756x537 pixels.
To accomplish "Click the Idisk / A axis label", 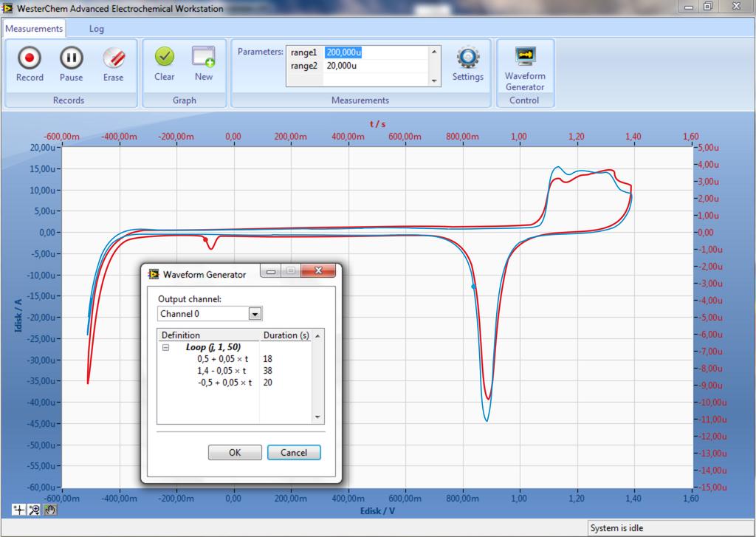I will [18, 315].
